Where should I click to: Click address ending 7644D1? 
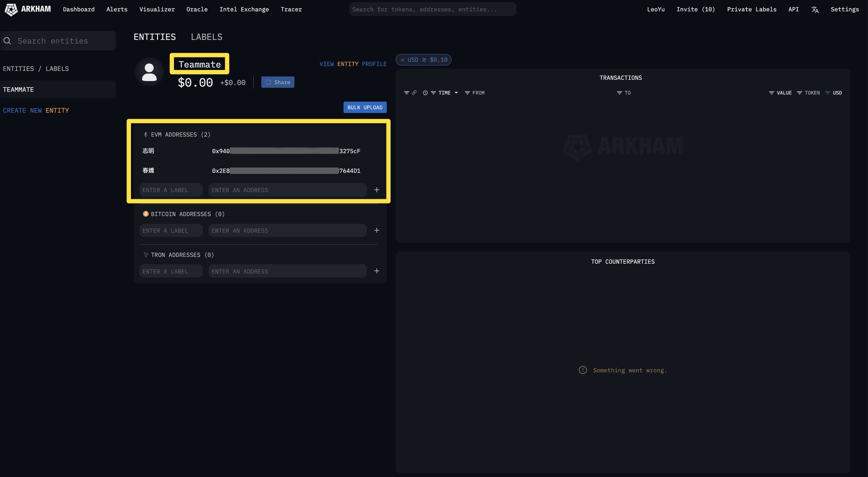(x=286, y=171)
